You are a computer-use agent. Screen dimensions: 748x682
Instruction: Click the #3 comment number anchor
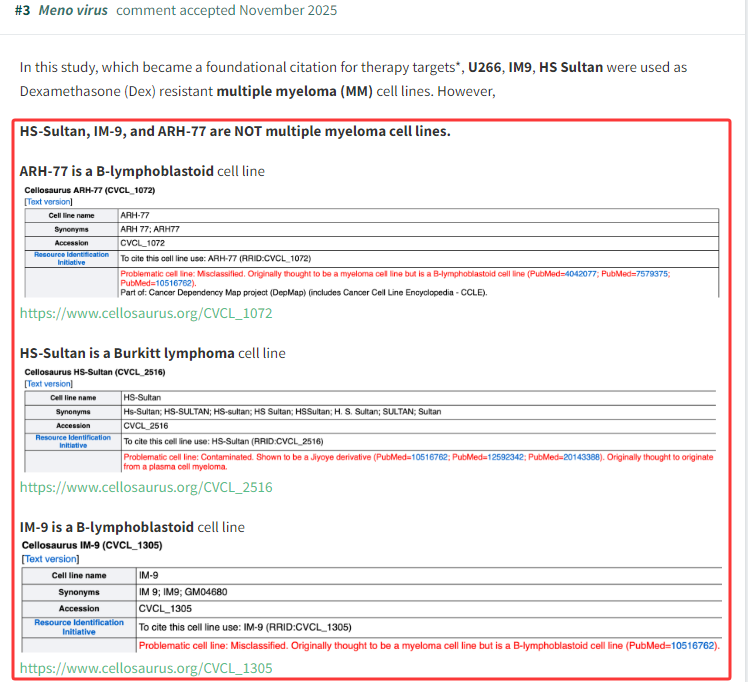coord(22,11)
